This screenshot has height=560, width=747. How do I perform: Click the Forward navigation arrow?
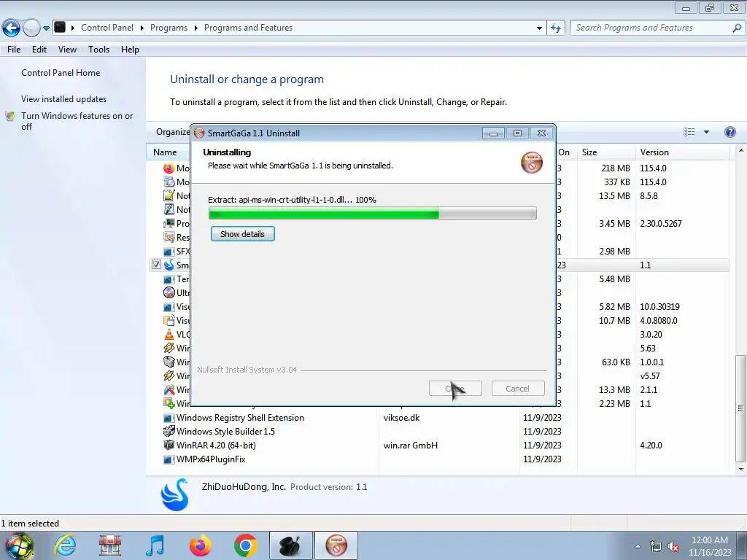(31, 28)
